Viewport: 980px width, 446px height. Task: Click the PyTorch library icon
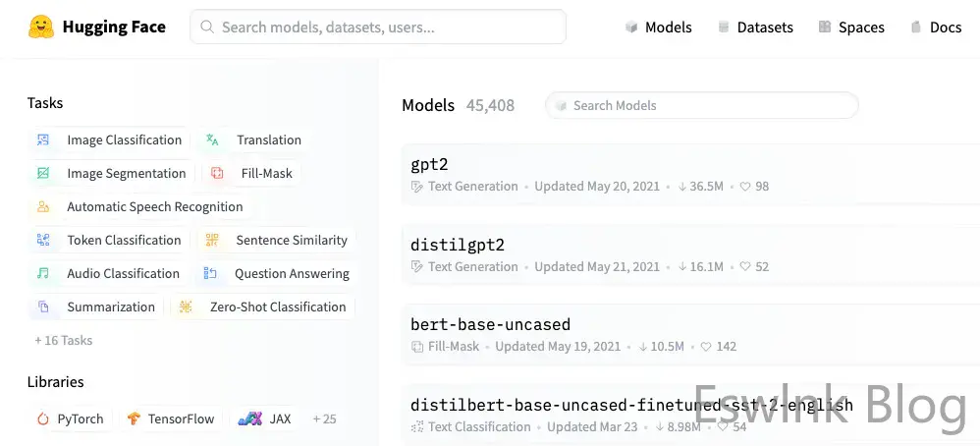(x=43, y=419)
